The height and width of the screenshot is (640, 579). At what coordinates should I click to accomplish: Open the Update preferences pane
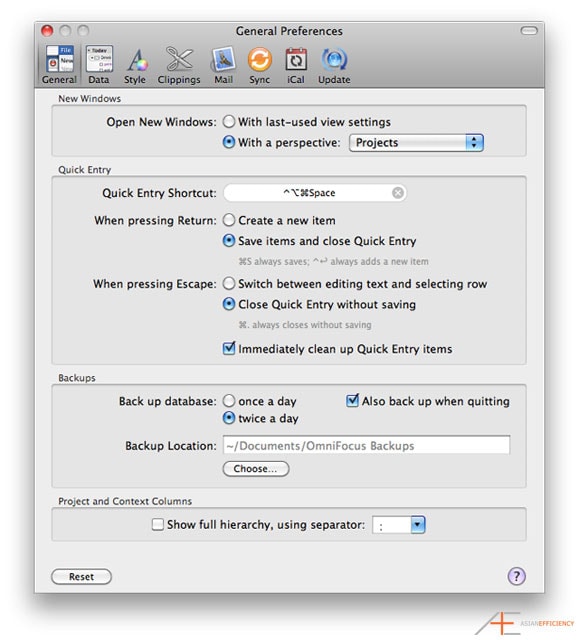tap(334, 65)
